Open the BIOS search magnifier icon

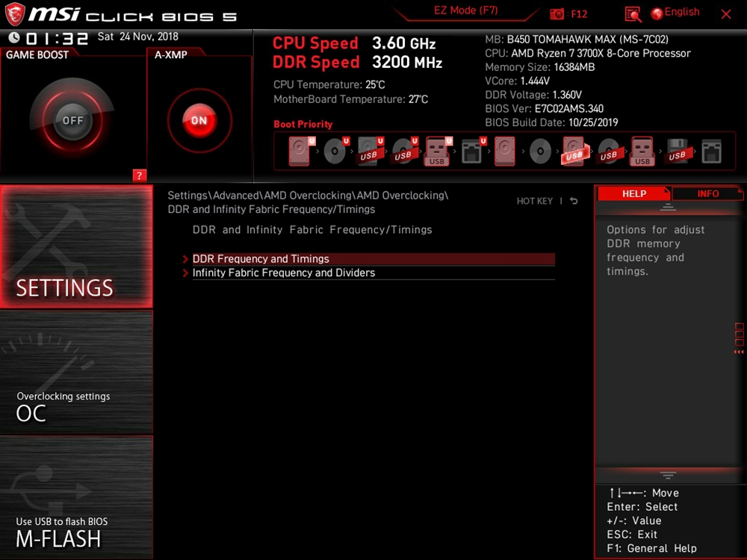(633, 14)
